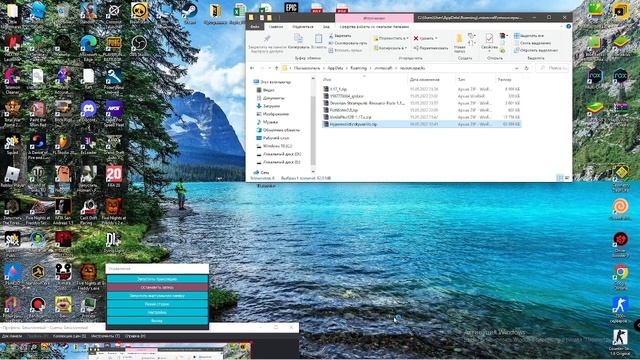
Task: Open Инструменты (Tools) menu in OBS
Action: pyautogui.click(x=105, y=336)
